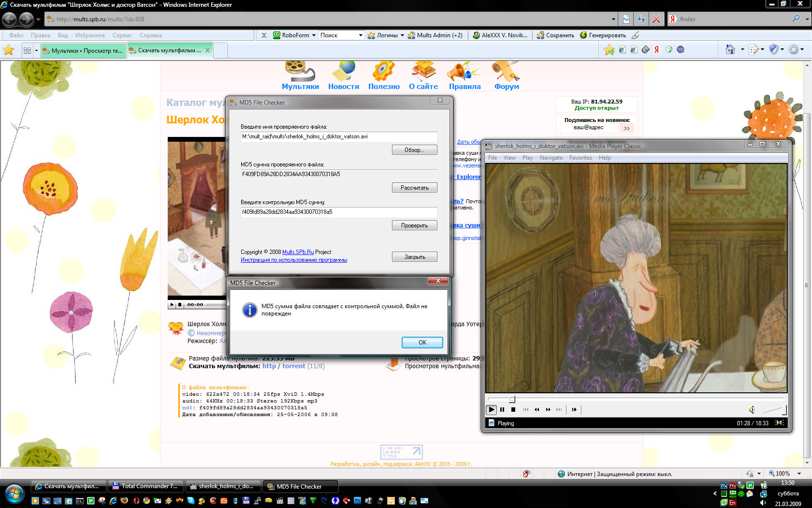Viewport: 812px width, 508px height.
Task: Expand the Логины dropdown in RoboForm toolbar
Action: (402, 35)
